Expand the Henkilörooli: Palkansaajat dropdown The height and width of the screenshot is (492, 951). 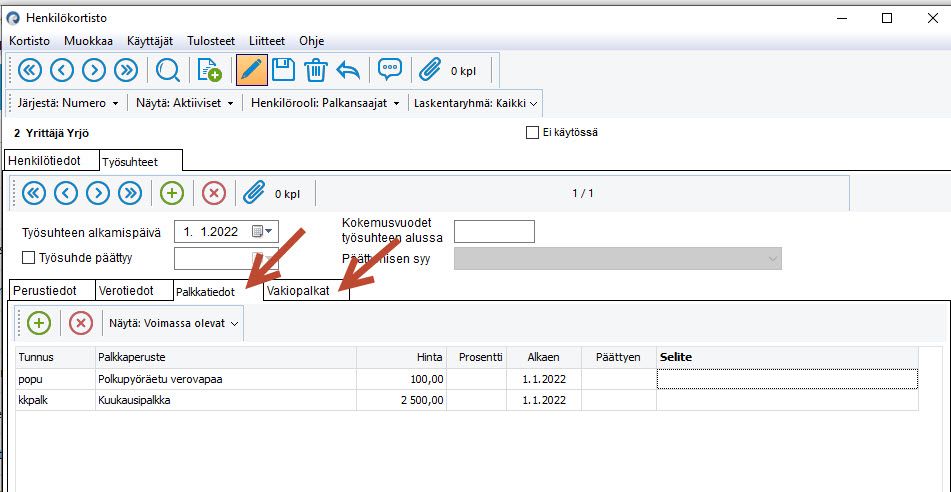(x=325, y=103)
